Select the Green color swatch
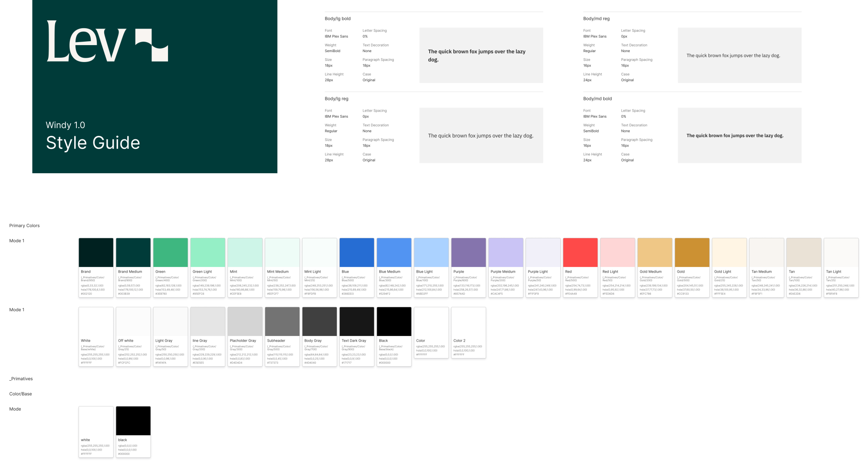This screenshot has width=868, height=467. [x=171, y=253]
